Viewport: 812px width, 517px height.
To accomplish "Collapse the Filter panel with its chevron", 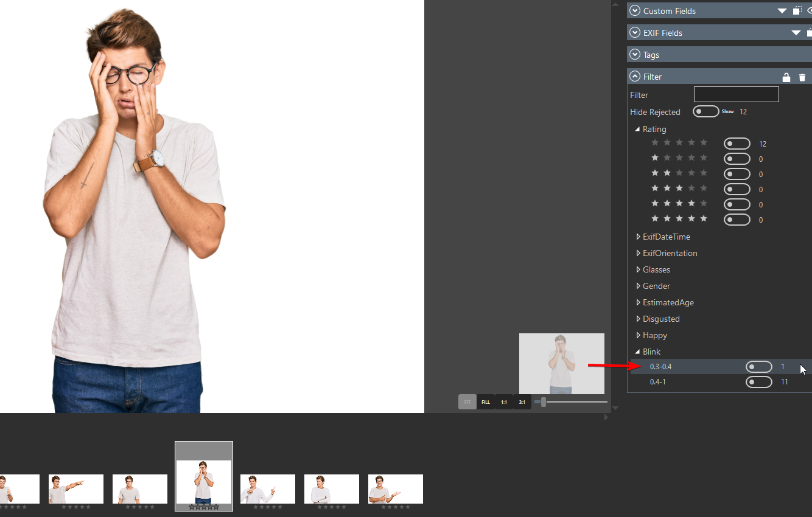I will pos(635,77).
